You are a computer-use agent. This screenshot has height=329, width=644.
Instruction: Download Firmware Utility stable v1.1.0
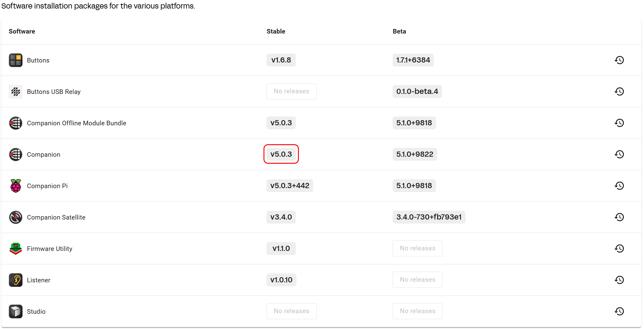(x=281, y=249)
